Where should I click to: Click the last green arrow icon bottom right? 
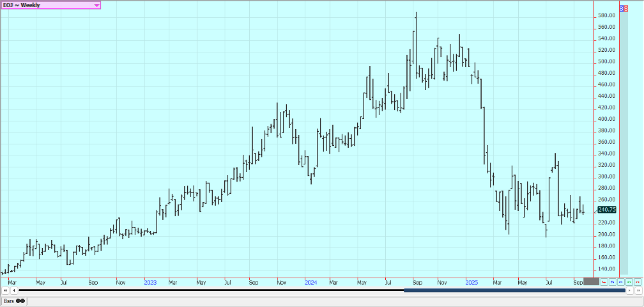pyautogui.click(x=637, y=281)
